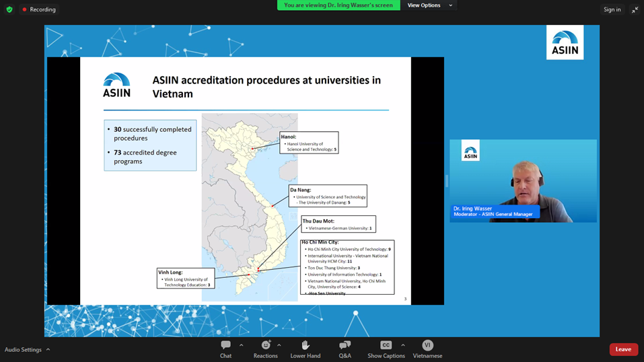Click the '73 accredited degree programs' text
644x362 pixels.
coord(145,157)
